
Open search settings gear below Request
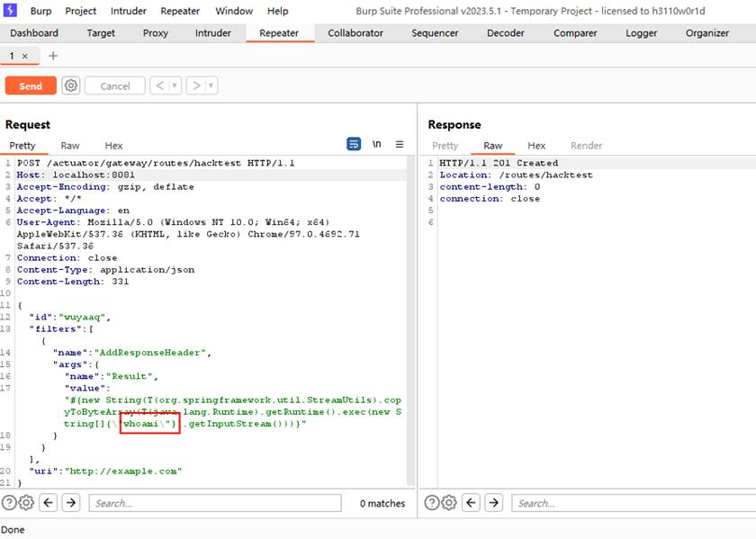pos(26,503)
